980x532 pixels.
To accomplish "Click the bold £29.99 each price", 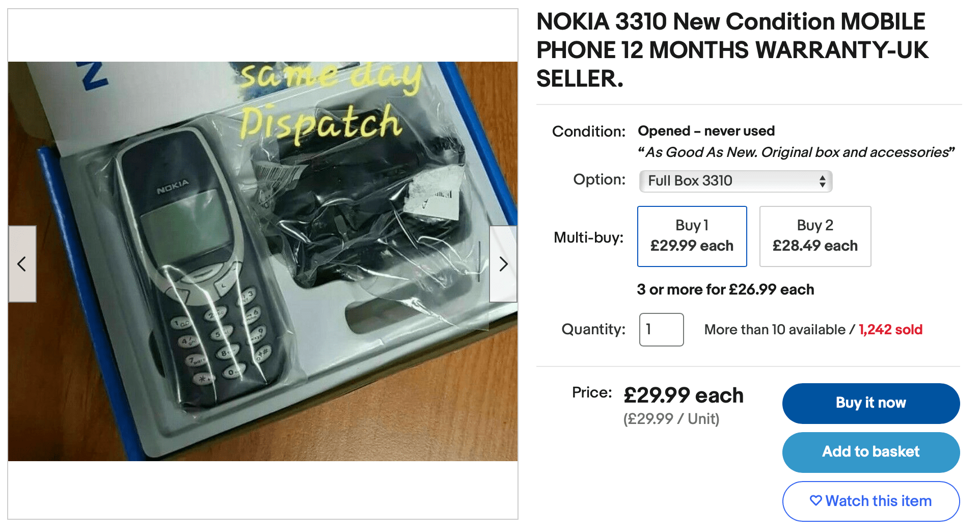I will pyautogui.click(x=683, y=395).
